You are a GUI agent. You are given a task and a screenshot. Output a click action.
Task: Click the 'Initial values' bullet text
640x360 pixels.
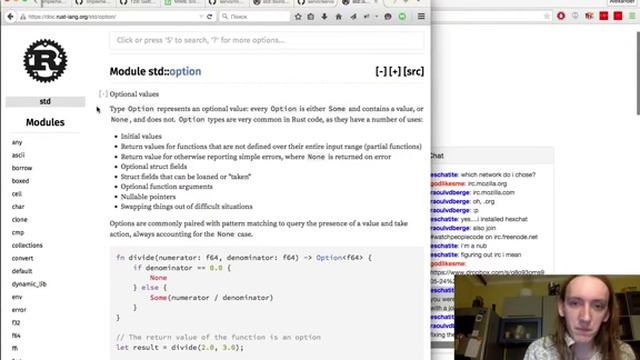pos(141,136)
